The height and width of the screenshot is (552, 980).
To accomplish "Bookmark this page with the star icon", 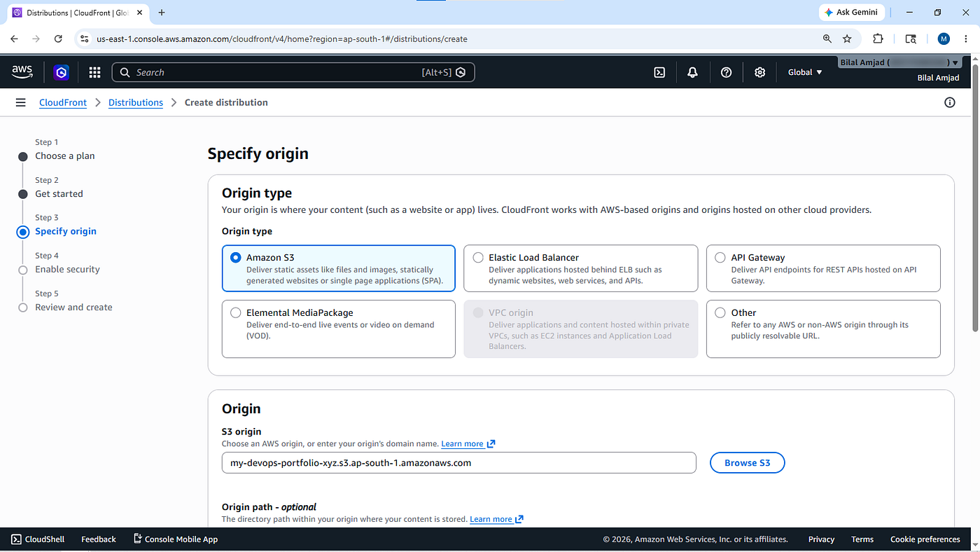I will pyautogui.click(x=847, y=39).
